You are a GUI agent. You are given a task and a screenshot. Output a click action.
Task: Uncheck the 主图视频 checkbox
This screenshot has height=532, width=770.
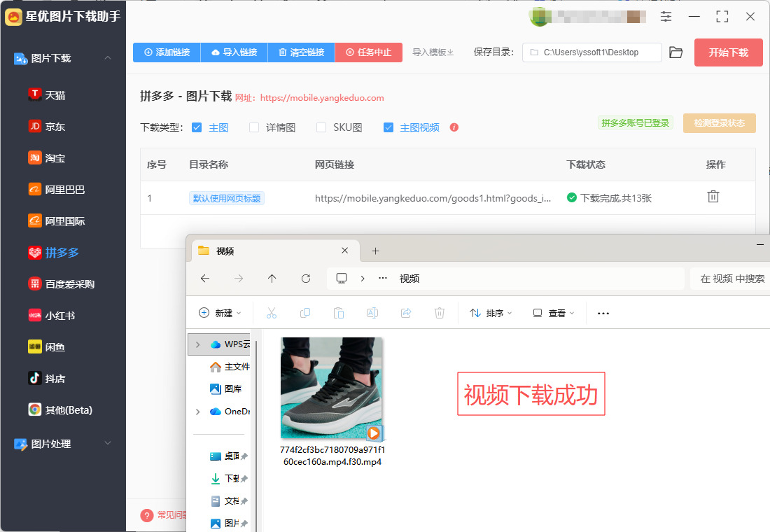[388, 127]
